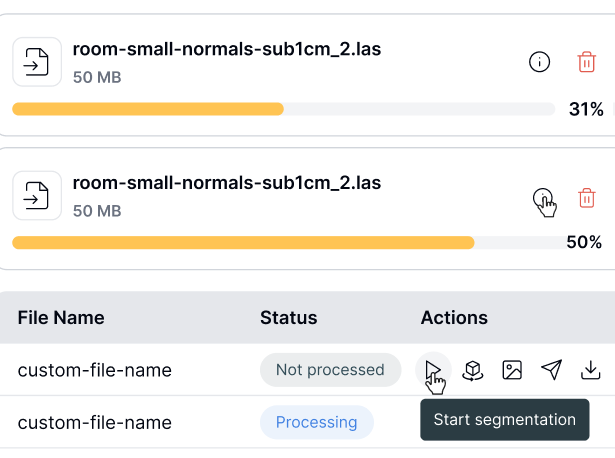Select the custom-file-name row marked Not processed
This screenshot has height=458, width=615.
[95, 370]
